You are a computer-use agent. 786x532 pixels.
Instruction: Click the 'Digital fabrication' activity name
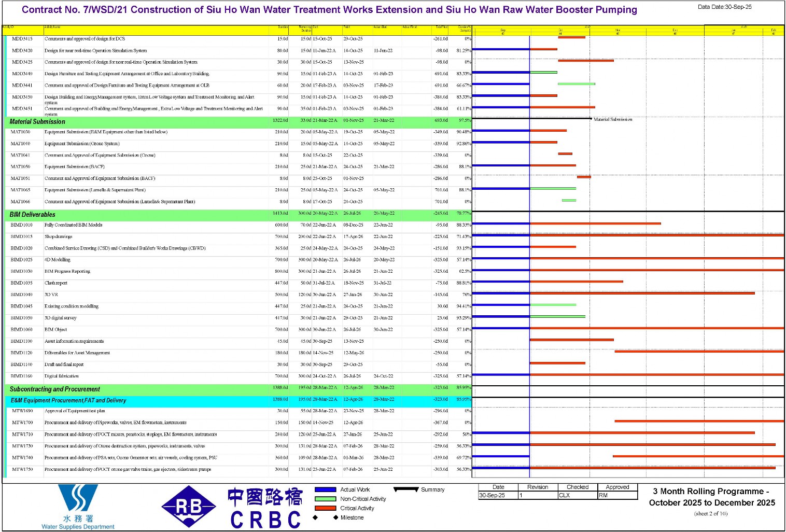click(x=62, y=376)
